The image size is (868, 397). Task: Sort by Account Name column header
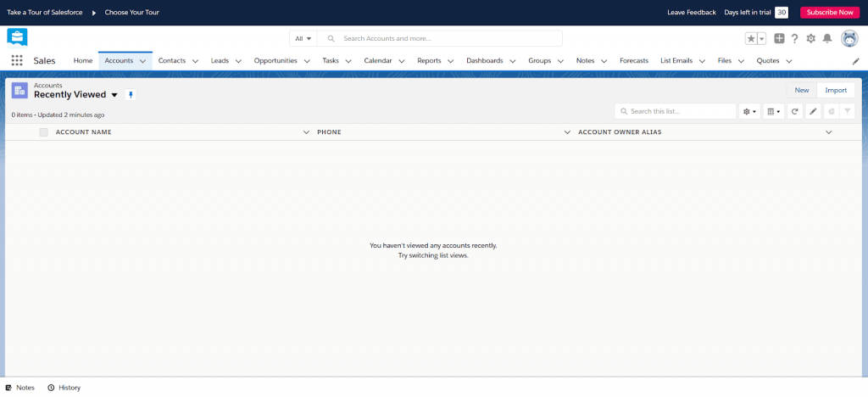pyautogui.click(x=84, y=132)
